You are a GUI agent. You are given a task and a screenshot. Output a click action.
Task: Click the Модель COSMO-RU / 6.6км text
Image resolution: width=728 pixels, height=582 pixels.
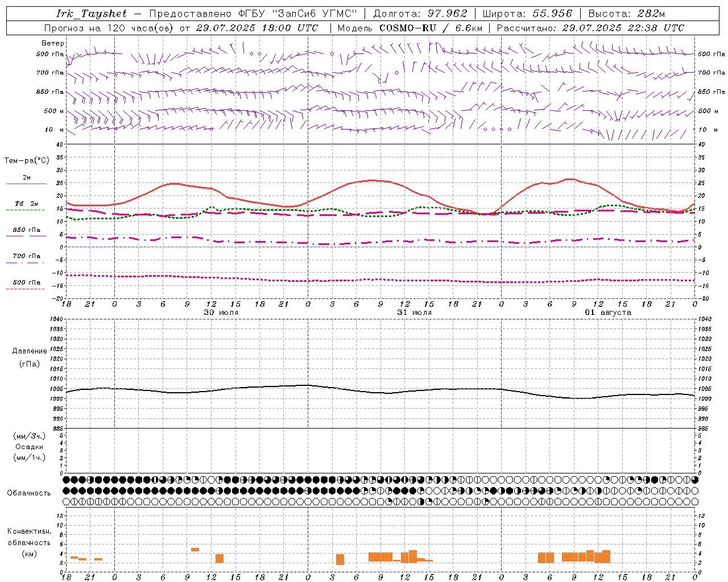coord(410,28)
